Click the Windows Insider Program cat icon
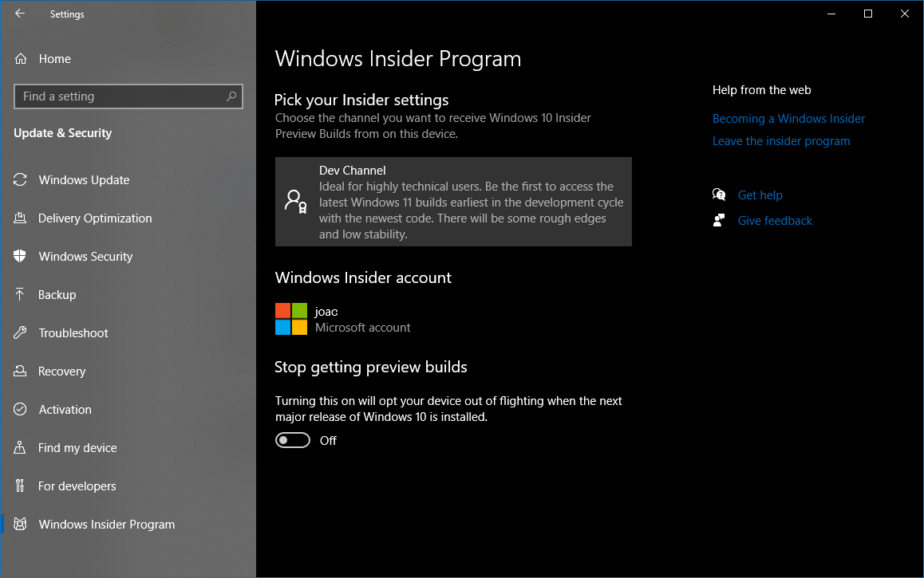Viewport: 924px width, 578px height. [21, 525]
